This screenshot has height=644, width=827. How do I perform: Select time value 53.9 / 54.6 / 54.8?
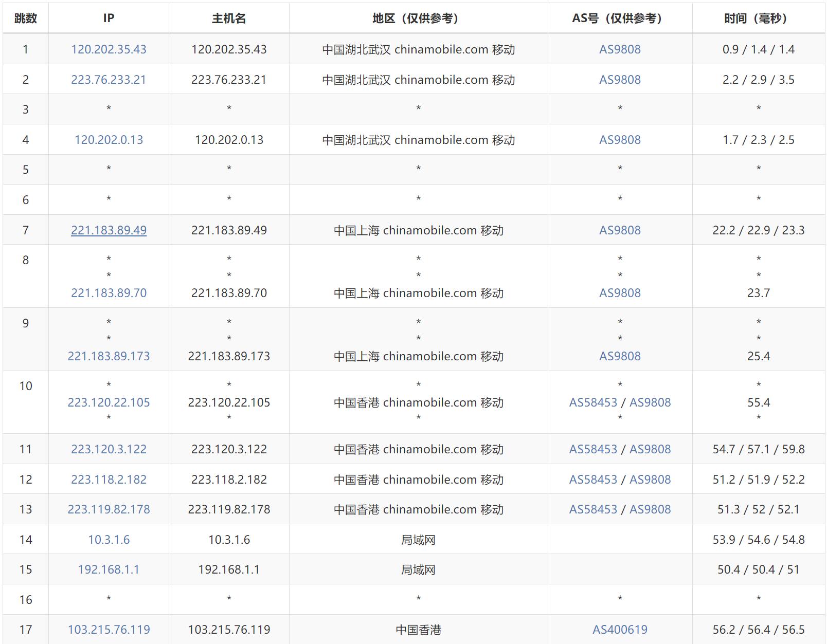tap(759, 540)
